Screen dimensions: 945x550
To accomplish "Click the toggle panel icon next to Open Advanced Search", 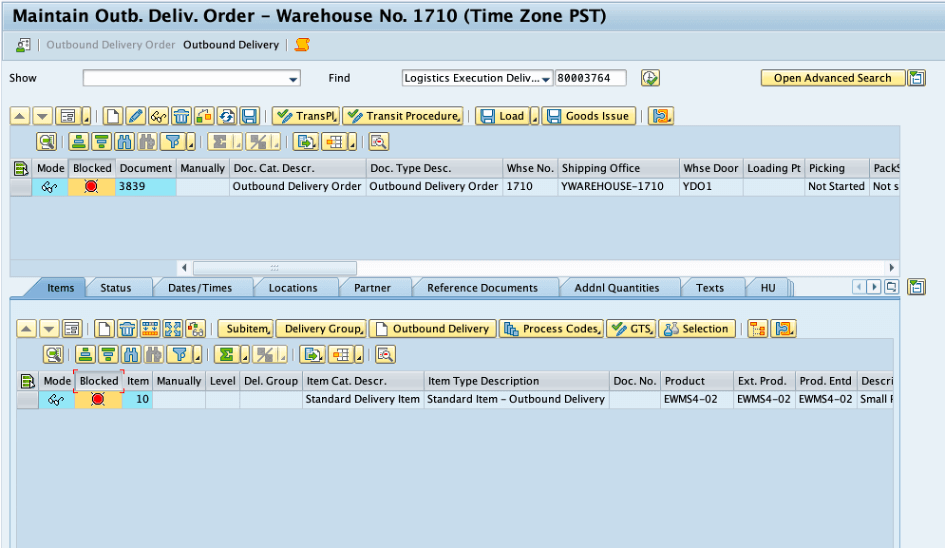I will [x=917, y=78].
